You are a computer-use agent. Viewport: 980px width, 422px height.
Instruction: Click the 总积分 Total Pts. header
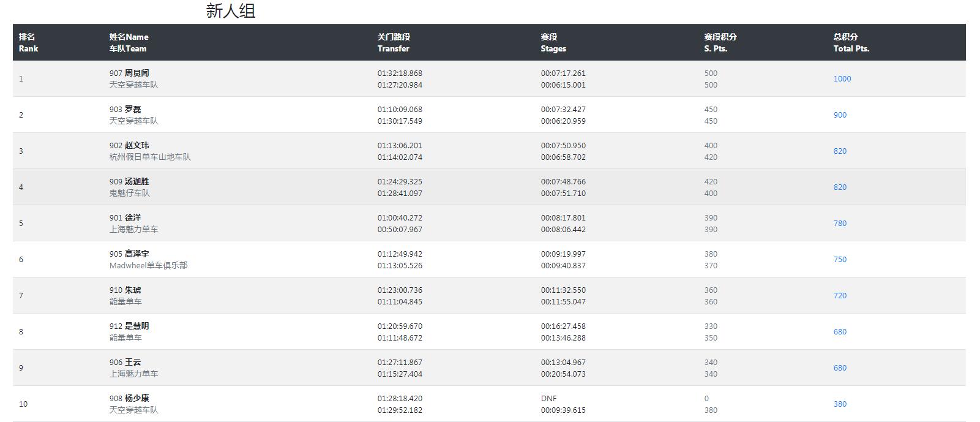[x=851, y=42]
